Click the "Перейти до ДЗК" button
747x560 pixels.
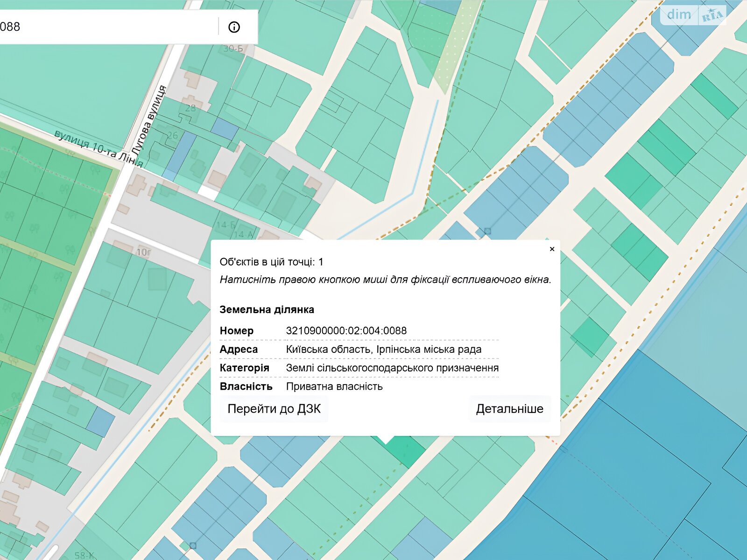click(x=274, y=409)
